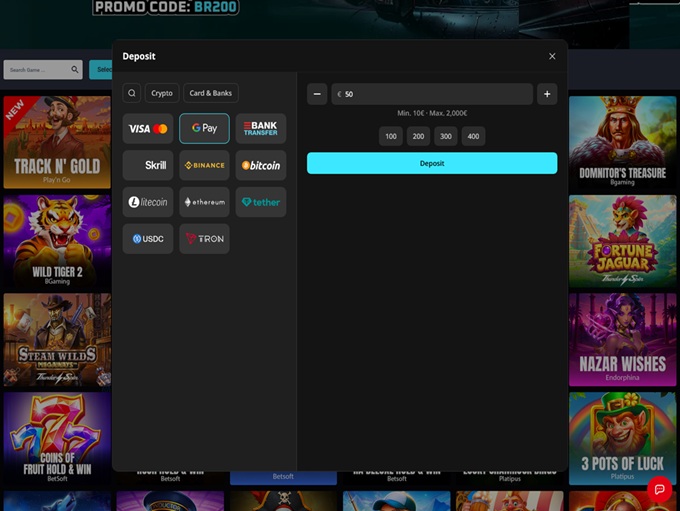Viewport: 680px width, 511px height.
Task: Open payment method search icon
Action: coord(131,93)
